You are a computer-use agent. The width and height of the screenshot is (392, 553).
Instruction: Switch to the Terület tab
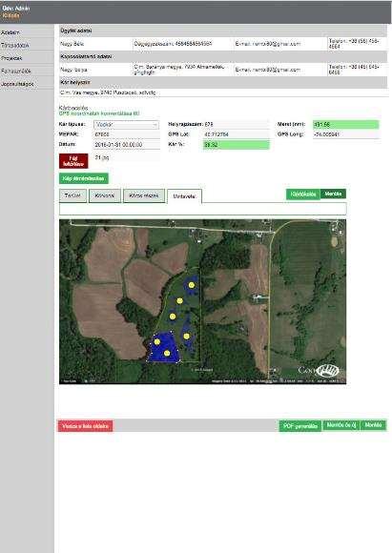(x=72, y=195)
